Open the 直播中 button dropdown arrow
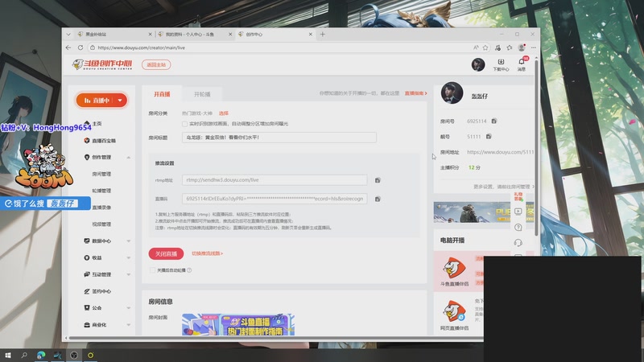 coord(120,100)
